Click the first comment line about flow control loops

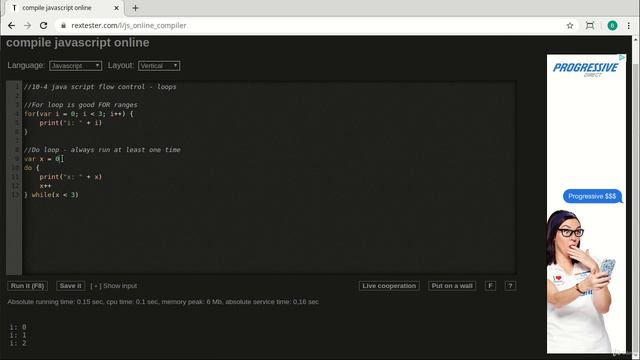100,87
